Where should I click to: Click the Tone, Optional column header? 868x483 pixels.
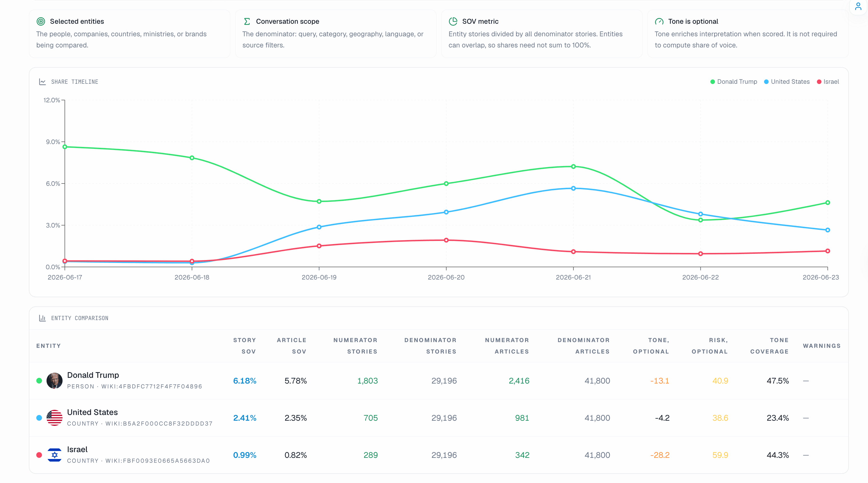pos(651,345)
